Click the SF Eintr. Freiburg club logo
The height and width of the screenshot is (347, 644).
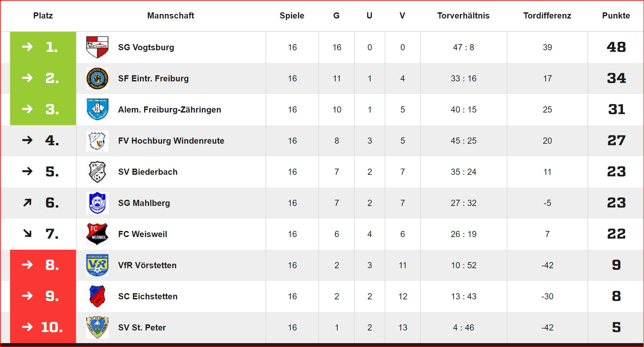point(97,78)
